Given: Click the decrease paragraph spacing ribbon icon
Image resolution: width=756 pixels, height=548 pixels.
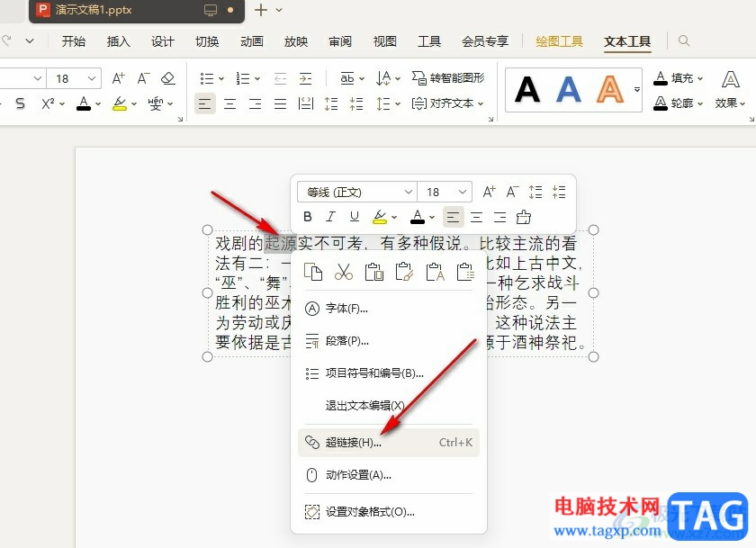Looking at the screenshot, I should (x=356, y=103).
